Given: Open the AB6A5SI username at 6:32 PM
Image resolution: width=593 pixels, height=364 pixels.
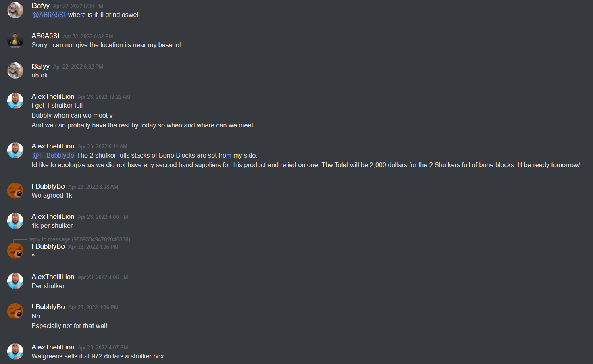Looking at the screenshot, I should [46, 36].
